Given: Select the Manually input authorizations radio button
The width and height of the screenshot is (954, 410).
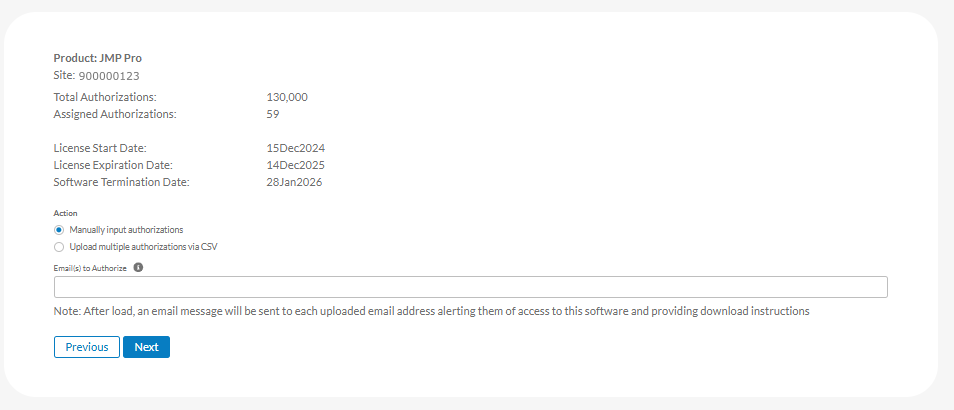Looking at the screenshot, I should point(60,230).
